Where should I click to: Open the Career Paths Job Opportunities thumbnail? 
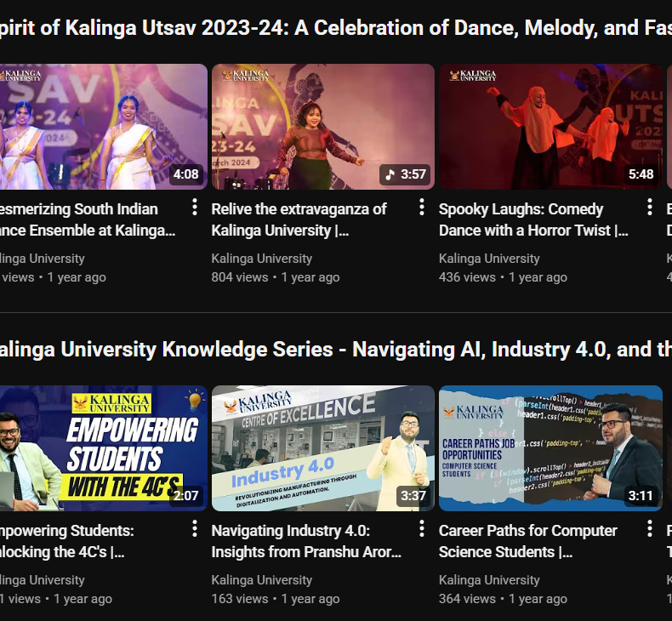550,447
